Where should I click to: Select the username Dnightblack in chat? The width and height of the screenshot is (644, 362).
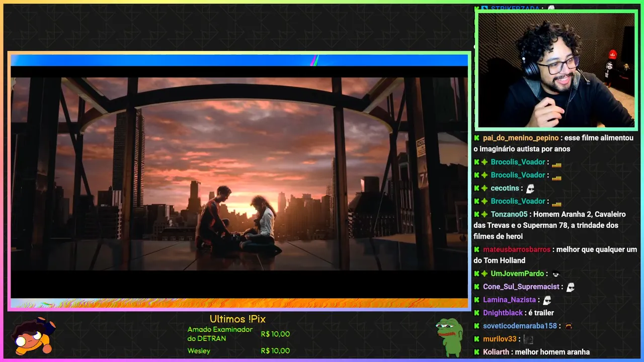(503, 313)
